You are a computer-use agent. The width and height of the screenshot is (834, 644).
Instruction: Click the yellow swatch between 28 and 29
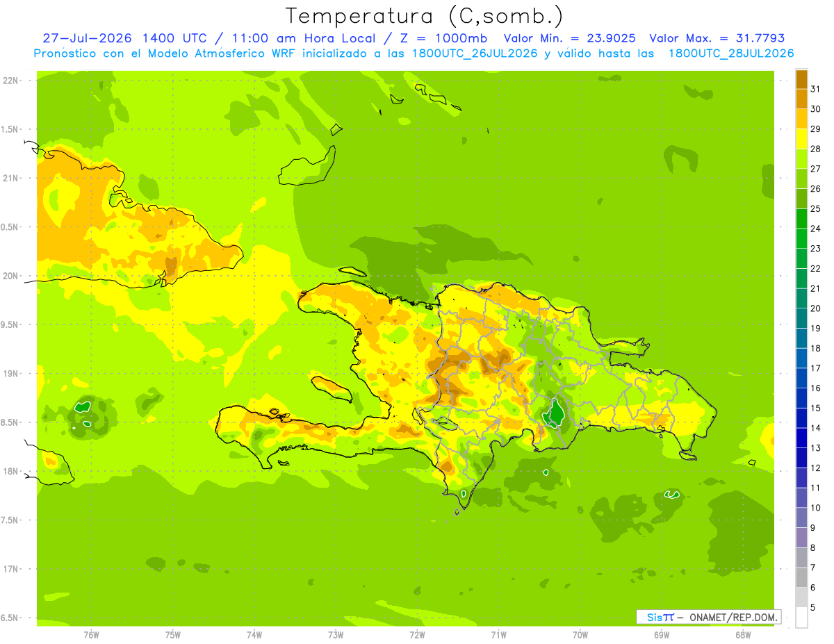pyautogui.click(x=801, y=140)
